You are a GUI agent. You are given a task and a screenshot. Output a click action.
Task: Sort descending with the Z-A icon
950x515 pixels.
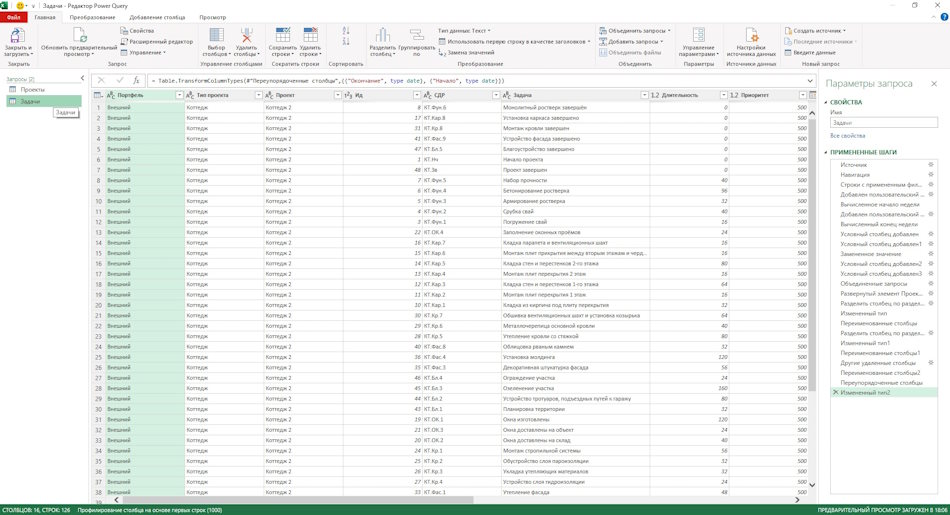346,41
